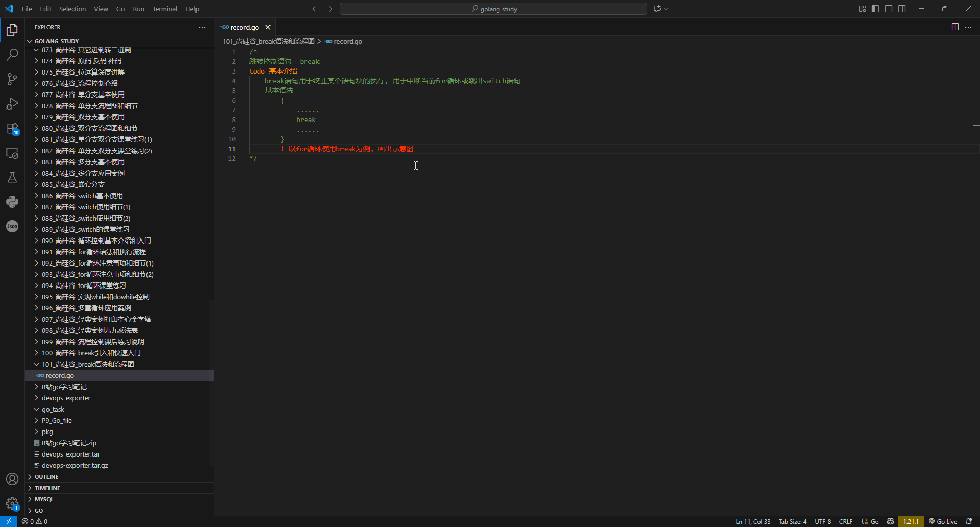Open the Run menu
980x527 pixels.
138,9
